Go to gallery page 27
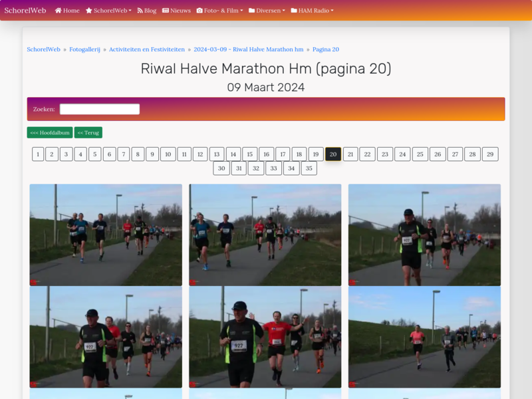 (455, 154)
